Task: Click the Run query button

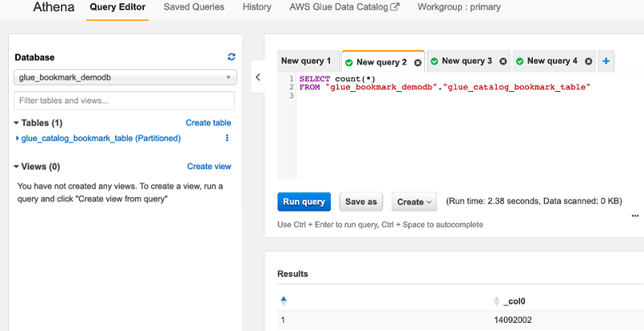Action: click(x=304, y=201)
